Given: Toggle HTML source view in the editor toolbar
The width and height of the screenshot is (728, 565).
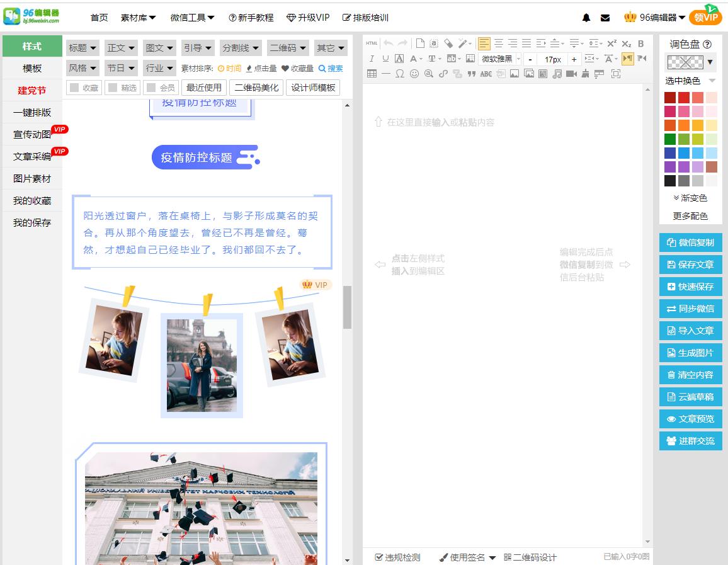Looking at the screenshot, I should [x=371, y=43].
